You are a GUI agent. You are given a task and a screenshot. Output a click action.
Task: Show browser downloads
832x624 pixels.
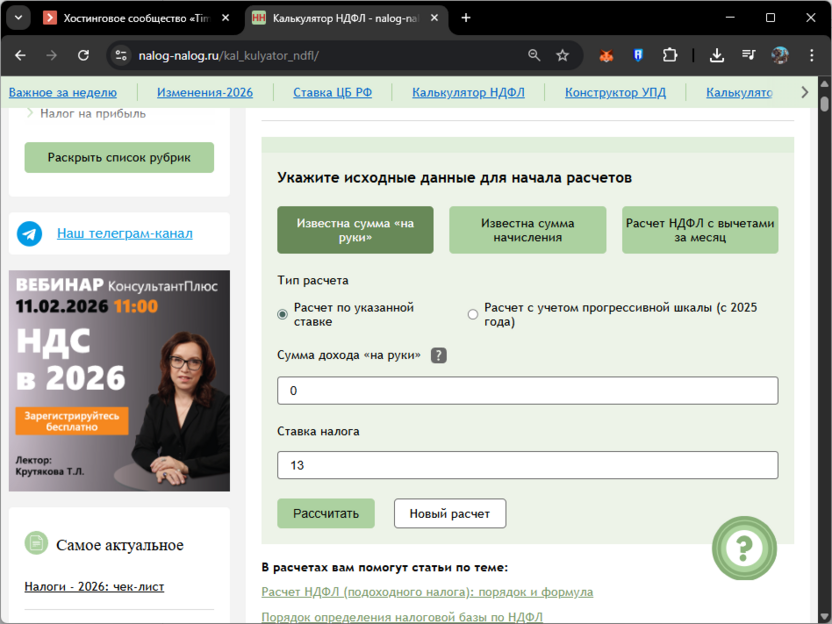[717, 55]
